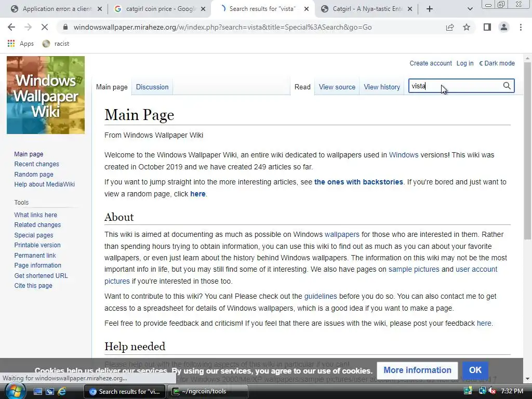The height and width of the screenshot is (399, 532).
Task: Click the muted volume tray icon
Action: click(x=493, y=391)
